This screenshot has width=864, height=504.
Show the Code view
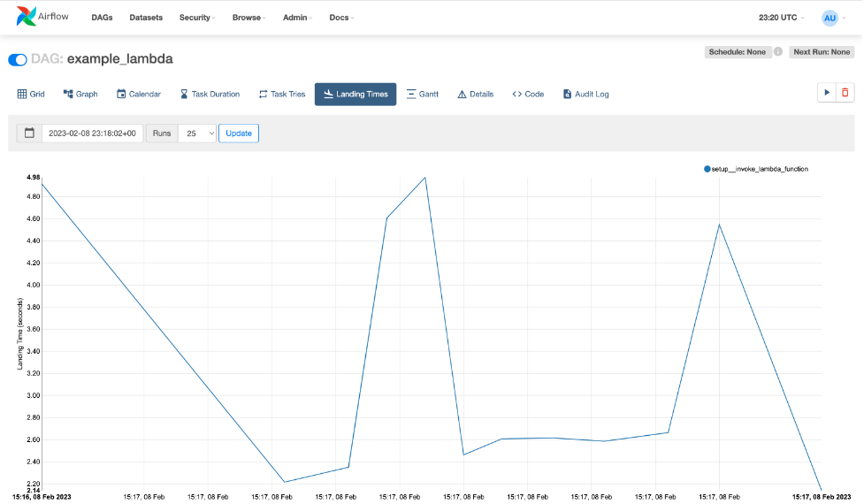[528, 94]
